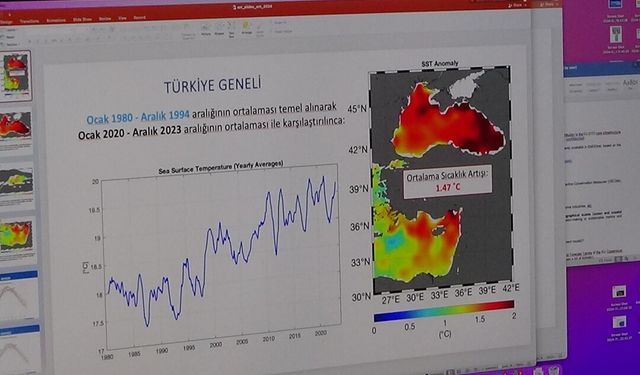Open the bottom-most Screen Shot file on the desktop
This screenshot has width=640, height=375.
[x=619, y=328]
